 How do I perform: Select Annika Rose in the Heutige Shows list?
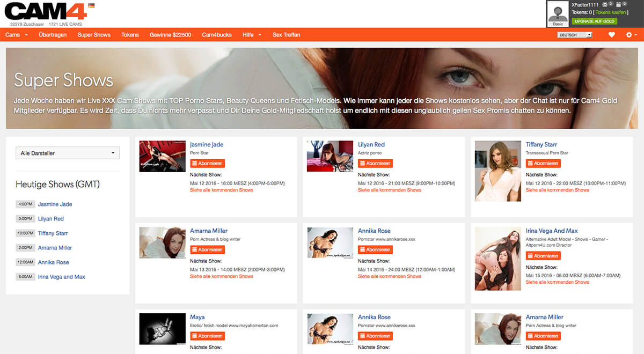click(x=54, y=262)
